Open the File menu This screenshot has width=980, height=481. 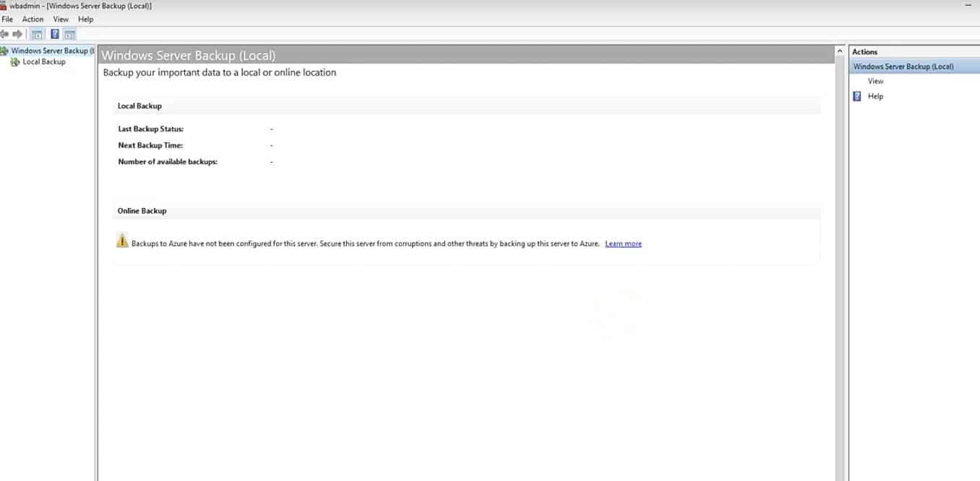pyautogui.click(x=7, y=19)
